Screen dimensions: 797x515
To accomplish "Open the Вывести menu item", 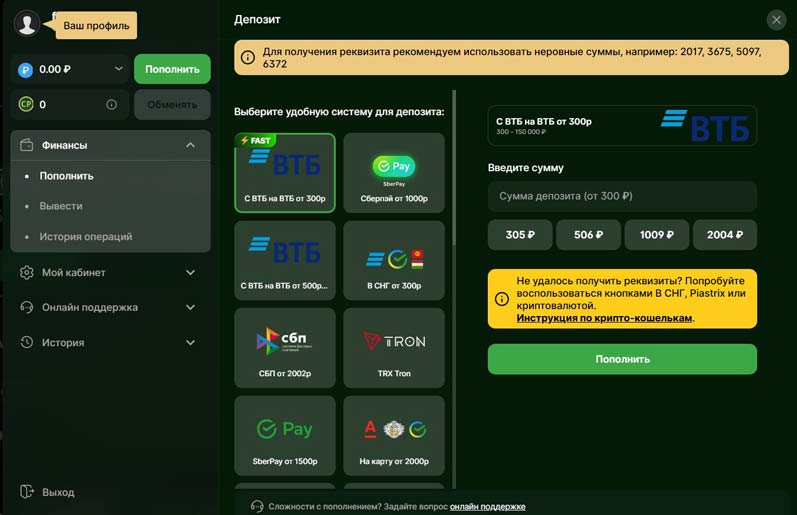I will (x=61, y=206).
